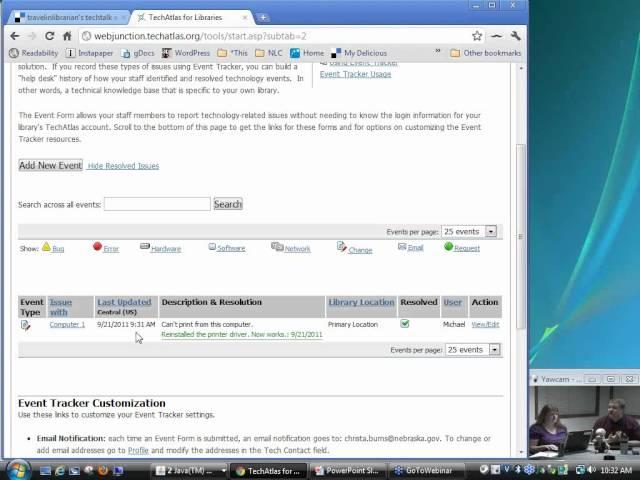The height and width of the screenshot is (480, 640).
Task: Switch to the 2 Java(TM) taskbar item
Action: (191, 471)
